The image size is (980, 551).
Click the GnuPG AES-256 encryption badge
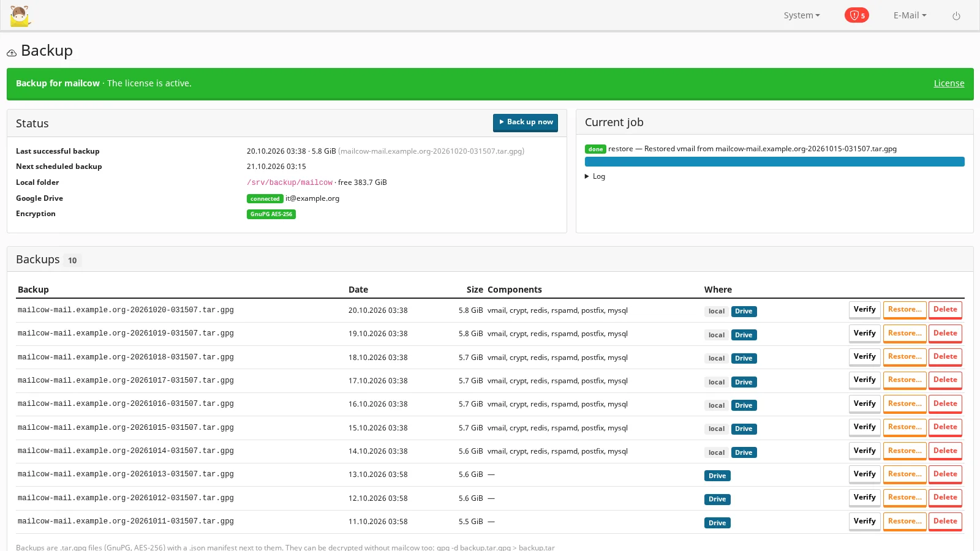pos(271,214)
